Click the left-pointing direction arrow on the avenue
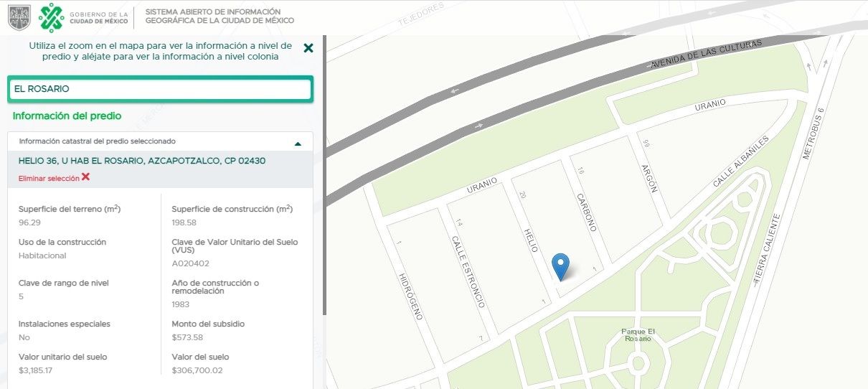Viewport: 868px width, 389px height. point(453,92)
